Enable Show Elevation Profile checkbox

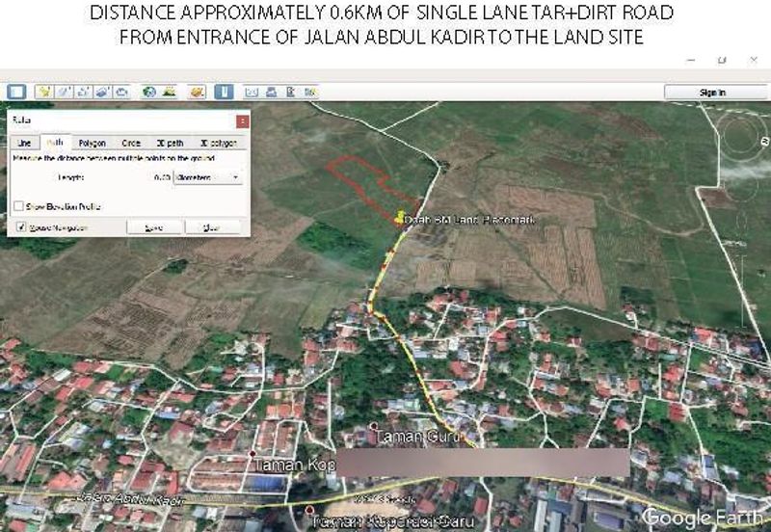(19, 206)
